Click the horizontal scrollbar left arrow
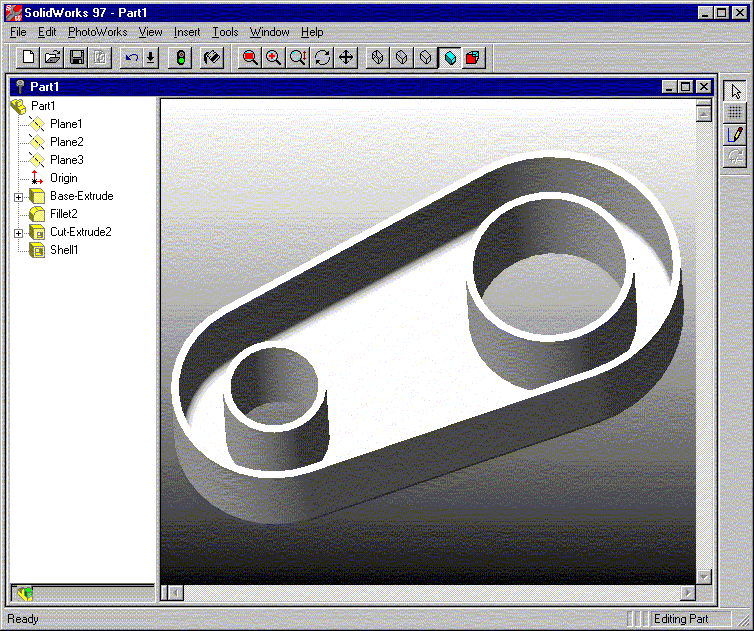The width and height of the screenshot is (754, 631). tap(176, 593)
